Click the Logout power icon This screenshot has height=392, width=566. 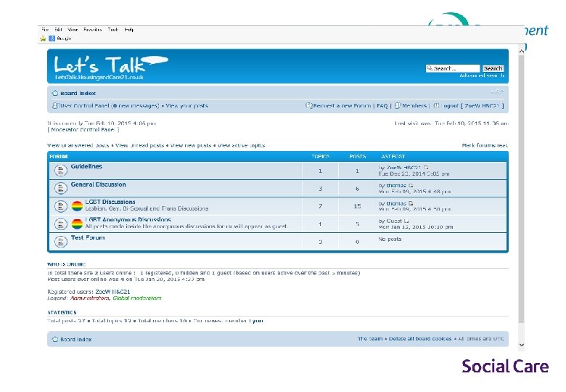pos(436,106)
